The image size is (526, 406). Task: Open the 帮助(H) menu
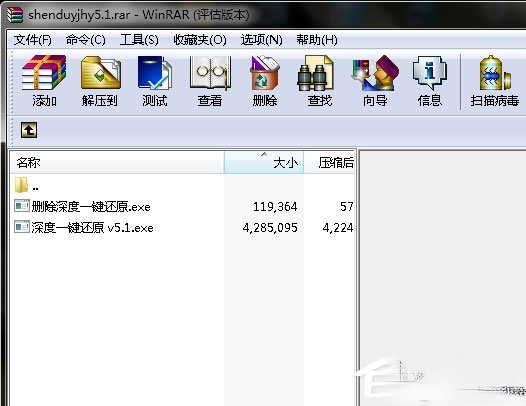coord(317,40)
